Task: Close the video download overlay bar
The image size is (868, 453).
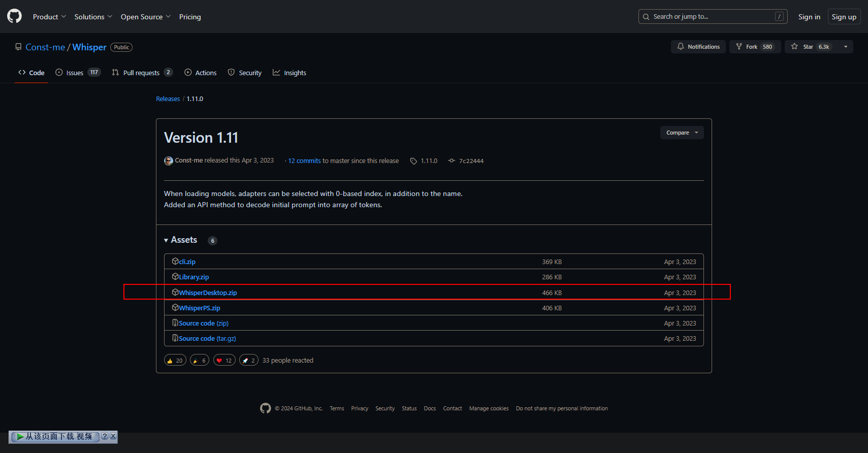Action: pyautogui.click(x=113, y=436)
